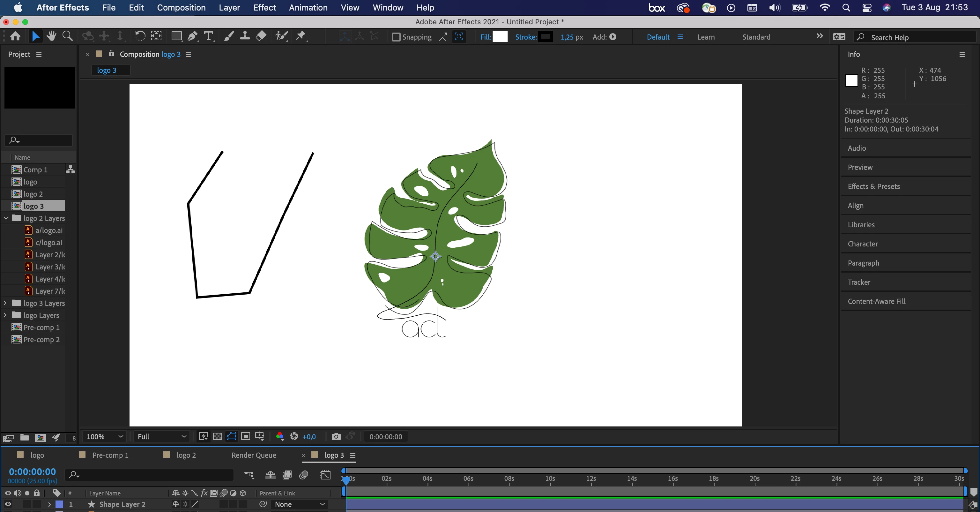This screenshot has height=512, width=980.
Task: Switch to the Pre-comp 1 timeline tab
Action: pyautogui.click(x=110, y=455)
